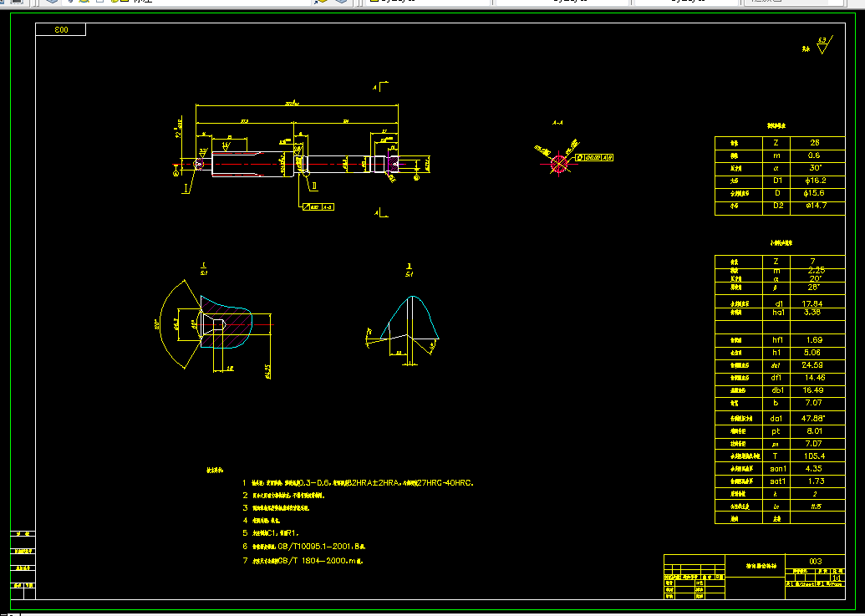The image size is (865, 616).
Task: Click the tolerance frame beside A-A section
Action: (594, 158)
